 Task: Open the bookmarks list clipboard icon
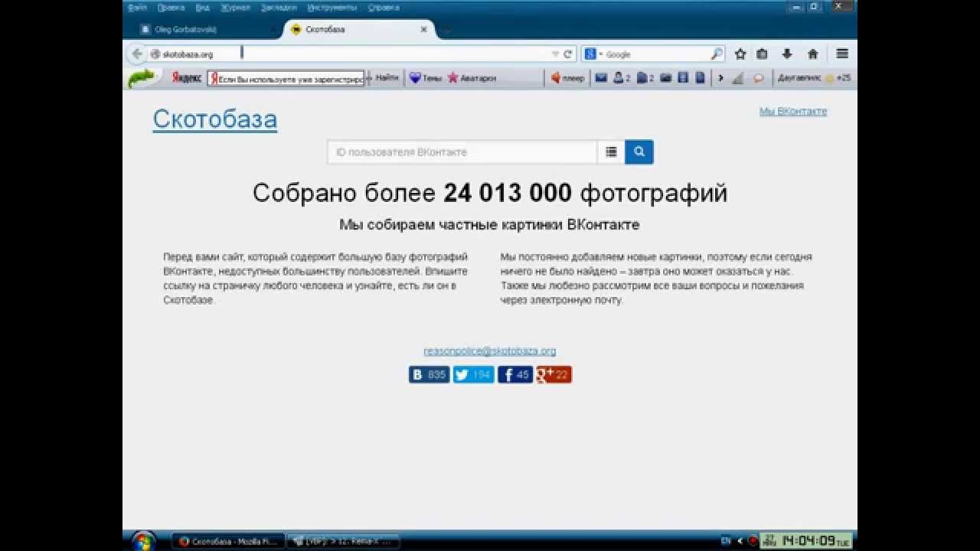click(763, 54)
